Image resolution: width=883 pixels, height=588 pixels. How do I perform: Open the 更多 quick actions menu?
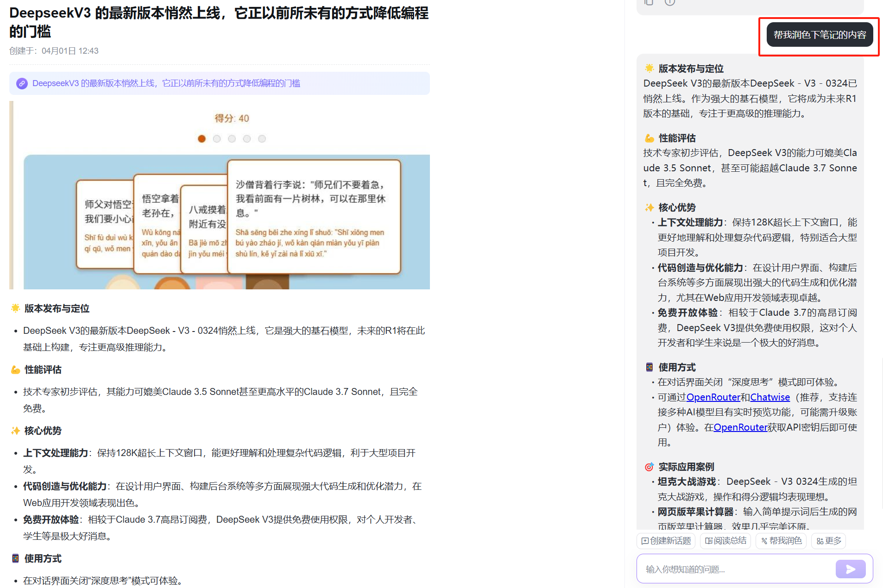click(828, 541)
